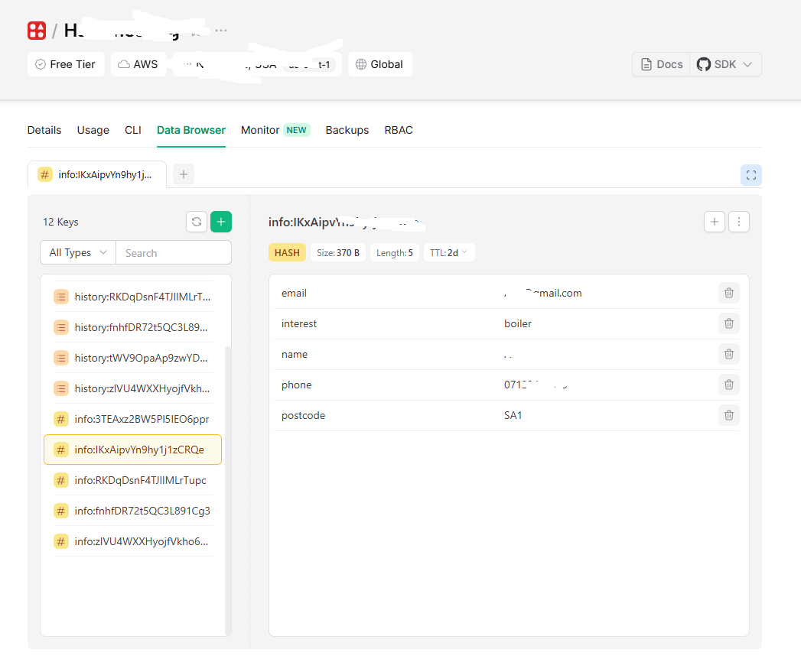The width and height of the screenshot is (801, 672).
Task: Click list icon of history:tWV9OpaAp9zwYD key
Action: click(x=60, y=358)
